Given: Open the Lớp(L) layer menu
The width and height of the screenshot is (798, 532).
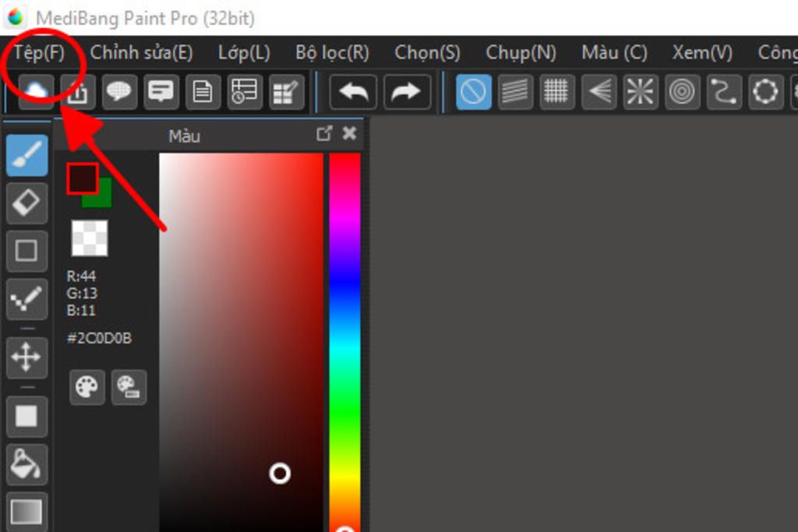Looking at the screenshot, I should 244,52.
